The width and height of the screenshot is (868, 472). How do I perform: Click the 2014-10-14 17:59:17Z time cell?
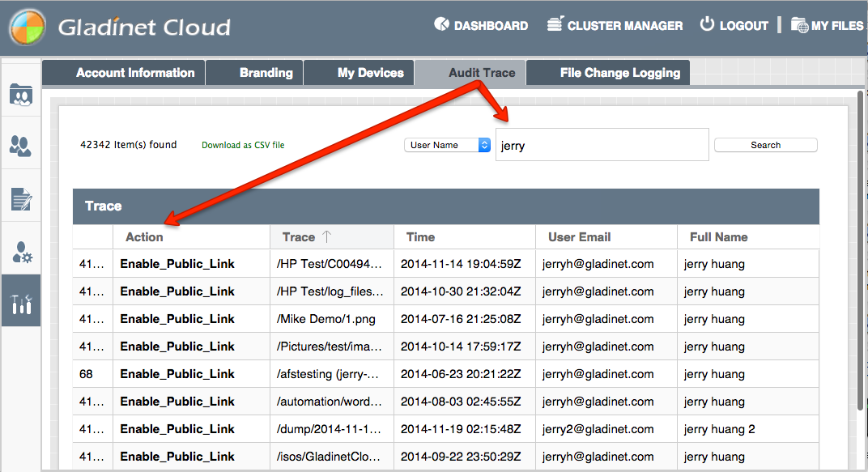(465, 347)
